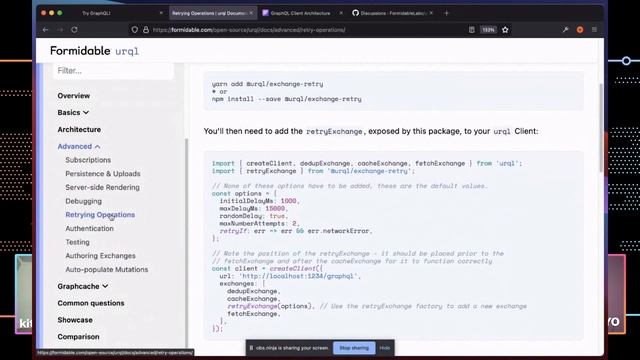Collapse the Advanced section chevron
Image resolution: width=640 pixels, height=360 pixels.
click(x=97, y=147)
